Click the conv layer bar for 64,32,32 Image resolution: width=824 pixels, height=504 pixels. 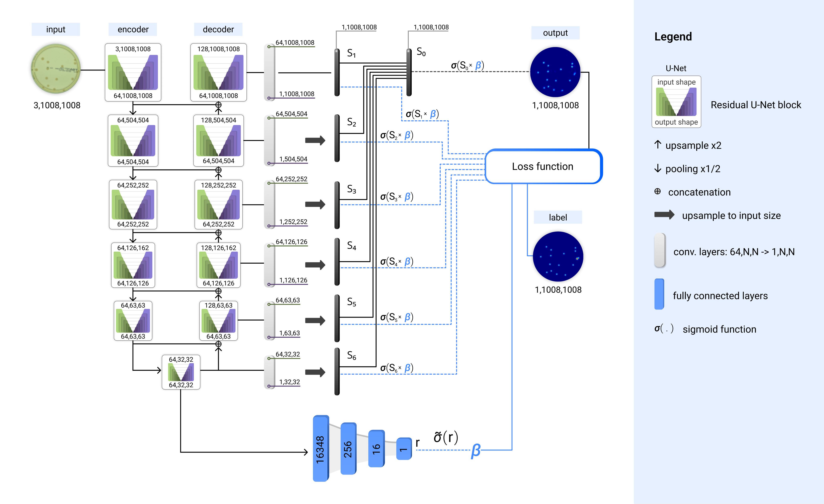click(269, 372)
